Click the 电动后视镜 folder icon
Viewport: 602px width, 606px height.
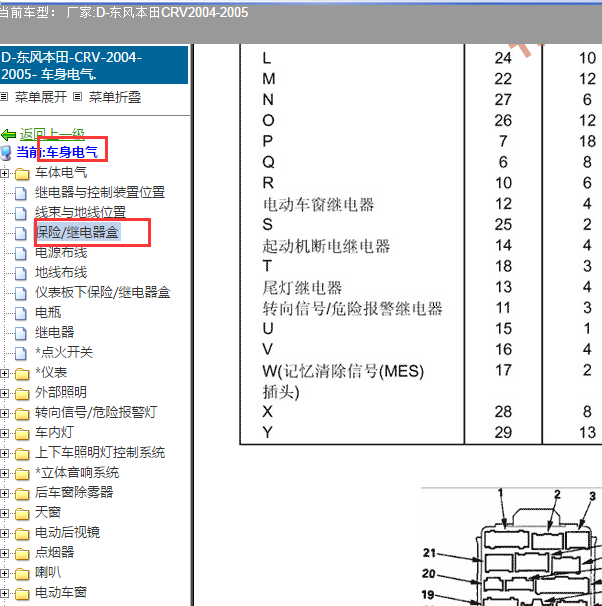coord(22,534)
